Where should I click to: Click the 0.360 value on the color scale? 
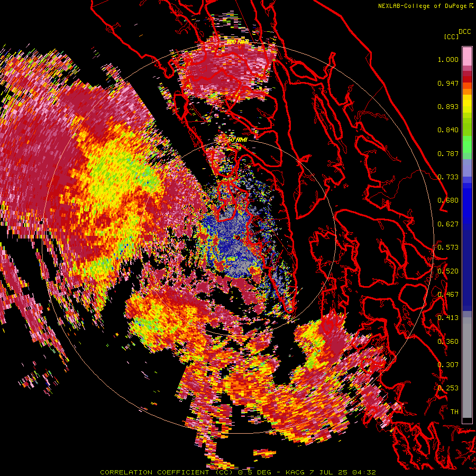tap(448, 341)
